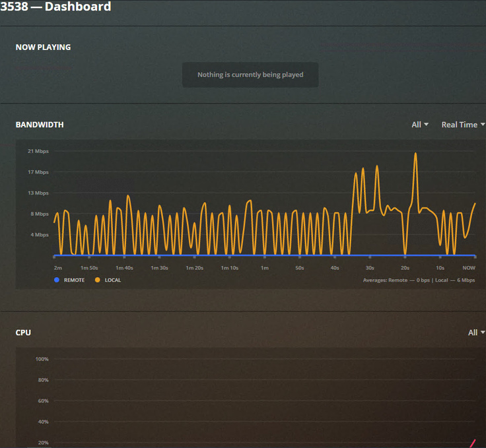486x448 pixels.
Task: Click the 'NOW PLAYING' section heading
Action: click(43, 47)
